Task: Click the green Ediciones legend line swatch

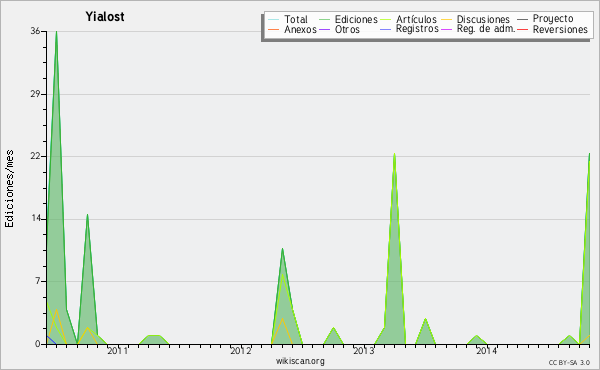Action: 324,19
